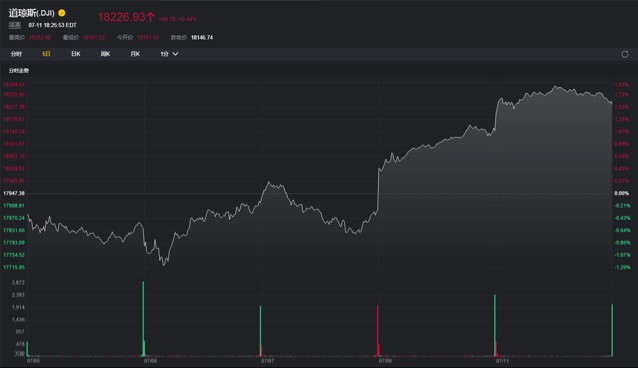Click the tall green volume bar at 07/06
The image size is (638, 368).
pos(143,319)
